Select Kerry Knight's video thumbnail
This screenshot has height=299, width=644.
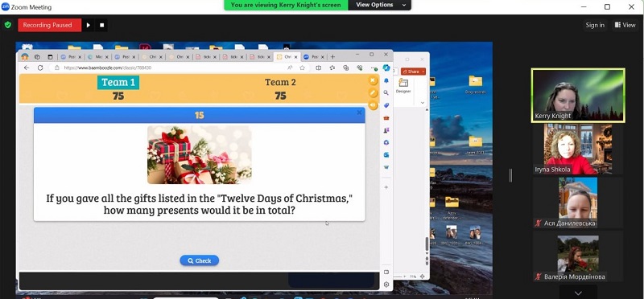(x=578, y=95)
